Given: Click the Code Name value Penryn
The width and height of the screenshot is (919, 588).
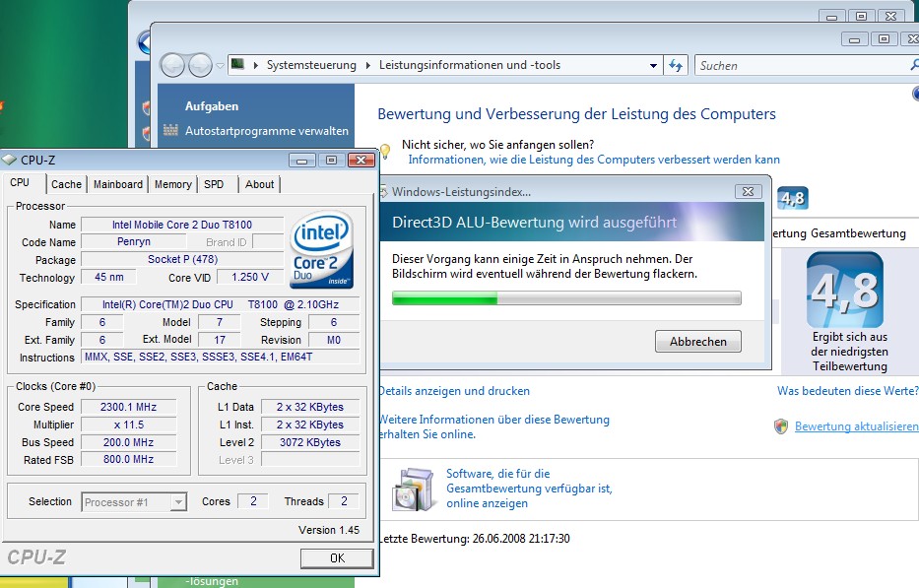Looking at the screenshot, I should coord(134,241).
